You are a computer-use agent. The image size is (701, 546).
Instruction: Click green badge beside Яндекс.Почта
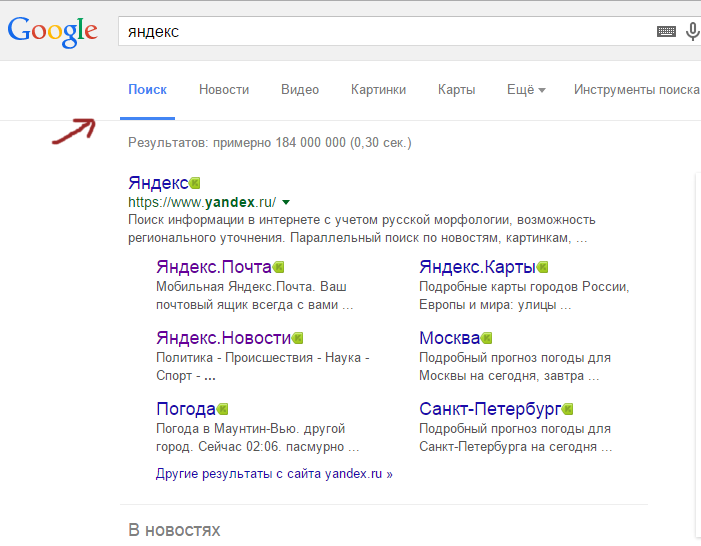click(279, 267)
